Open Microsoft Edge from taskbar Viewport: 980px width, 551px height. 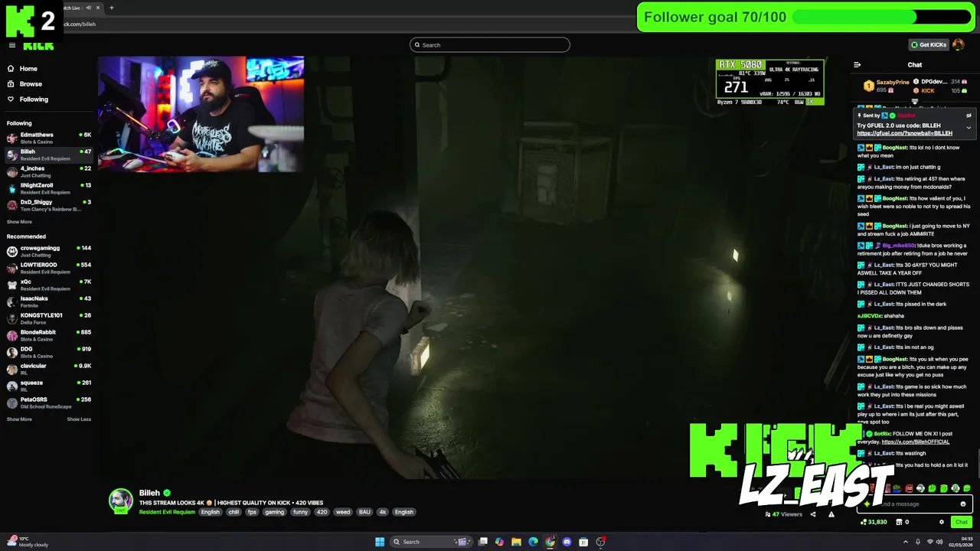point(533,542)
